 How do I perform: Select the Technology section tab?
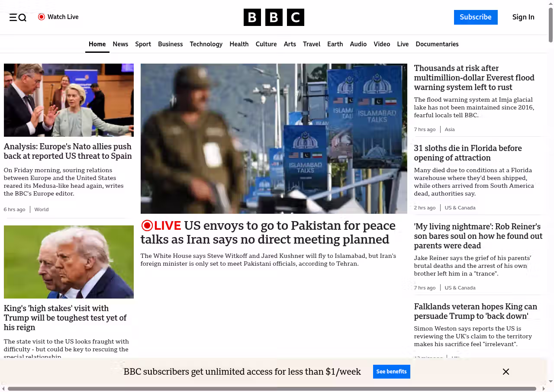[x=206, y=44]
